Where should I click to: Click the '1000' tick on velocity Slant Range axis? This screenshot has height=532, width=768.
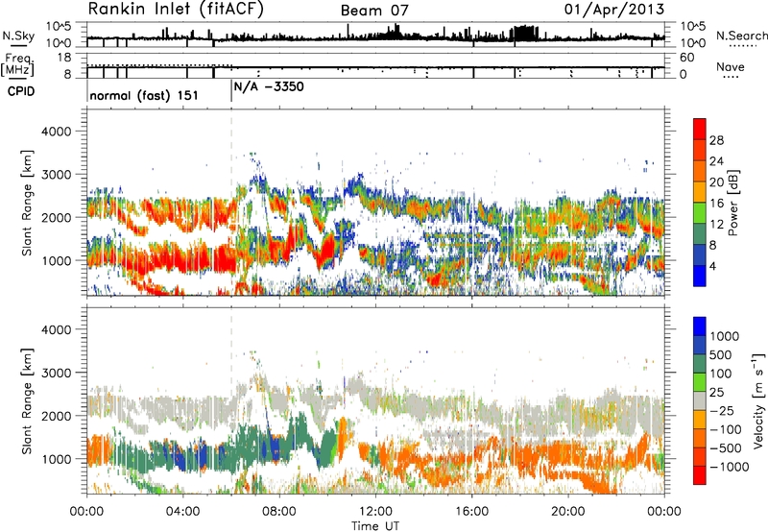pyautogui.click(x=56, y=458)
